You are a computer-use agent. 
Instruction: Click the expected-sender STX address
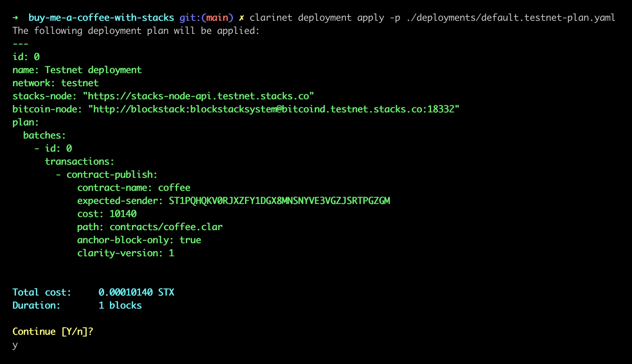pos(279,201)
